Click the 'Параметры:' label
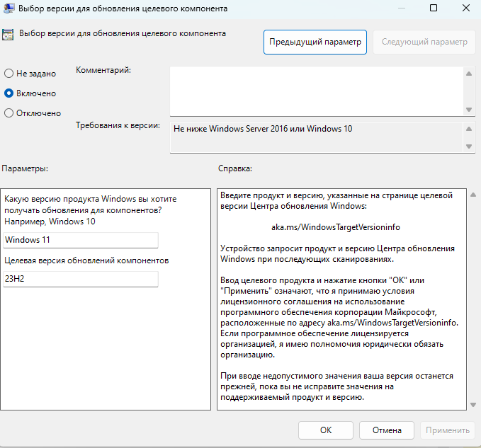The width and height of the screenshot is (481, 448). tap(25, 168)
